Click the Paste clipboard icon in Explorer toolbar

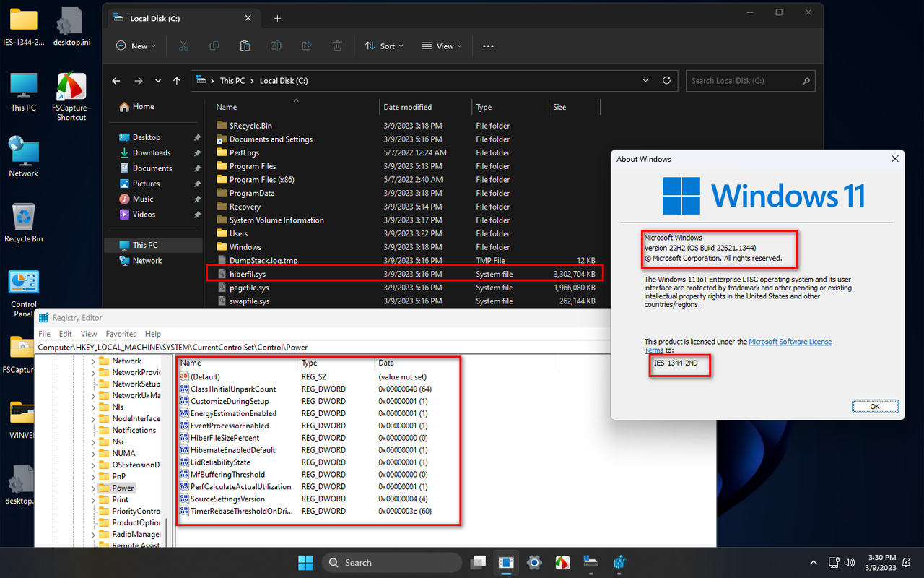coord(245,46)
